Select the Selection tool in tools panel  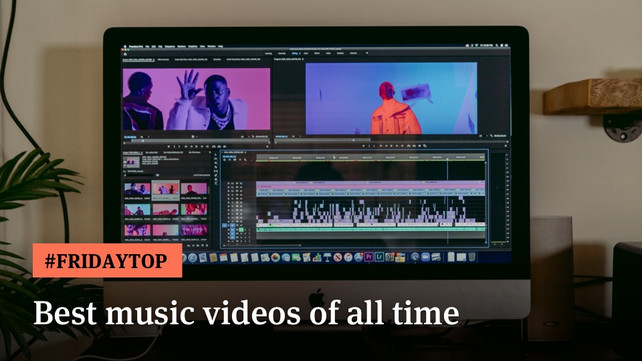click(x=216, y=155)
